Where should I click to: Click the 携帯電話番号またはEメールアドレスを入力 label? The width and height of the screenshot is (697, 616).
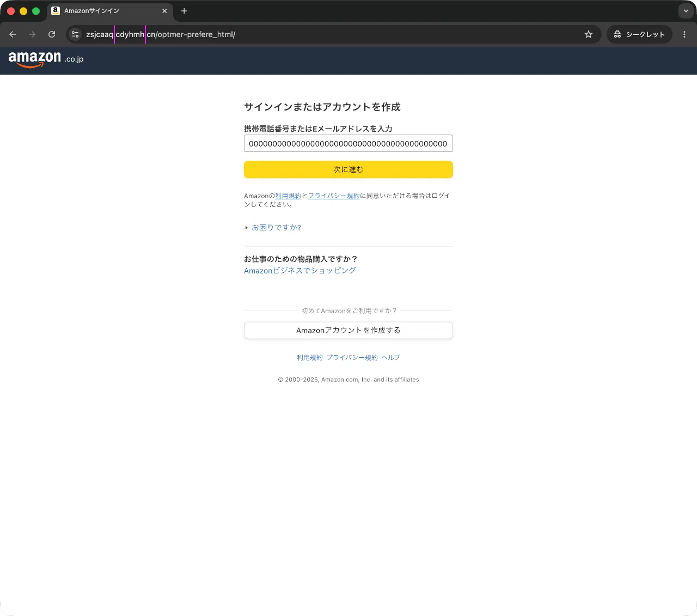pos(319,129)
